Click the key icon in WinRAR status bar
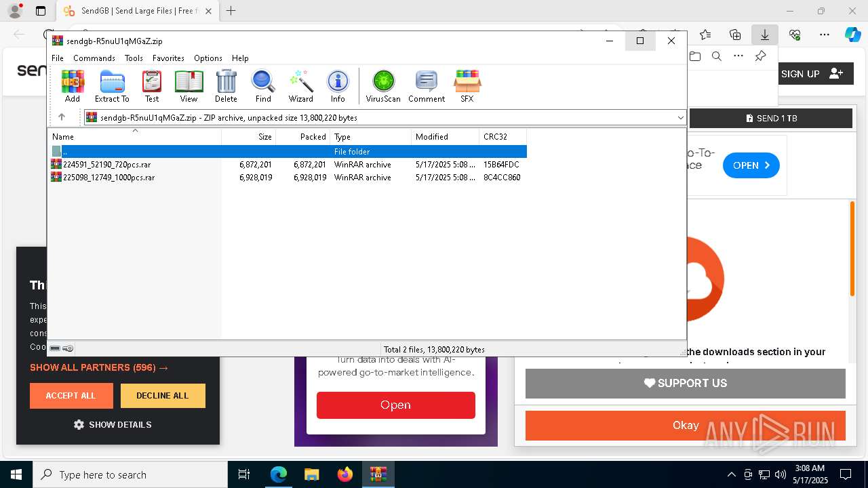 tap(68, 348)
